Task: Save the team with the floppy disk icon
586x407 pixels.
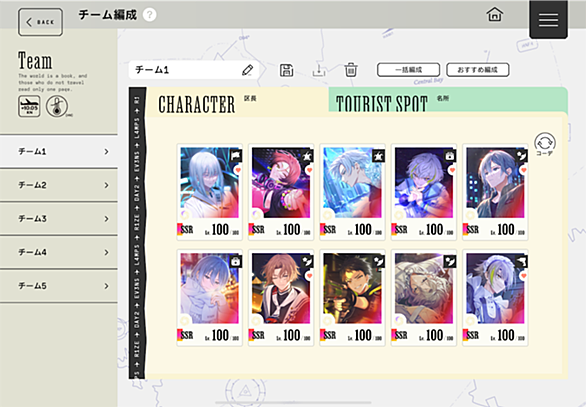Action: 287,70
